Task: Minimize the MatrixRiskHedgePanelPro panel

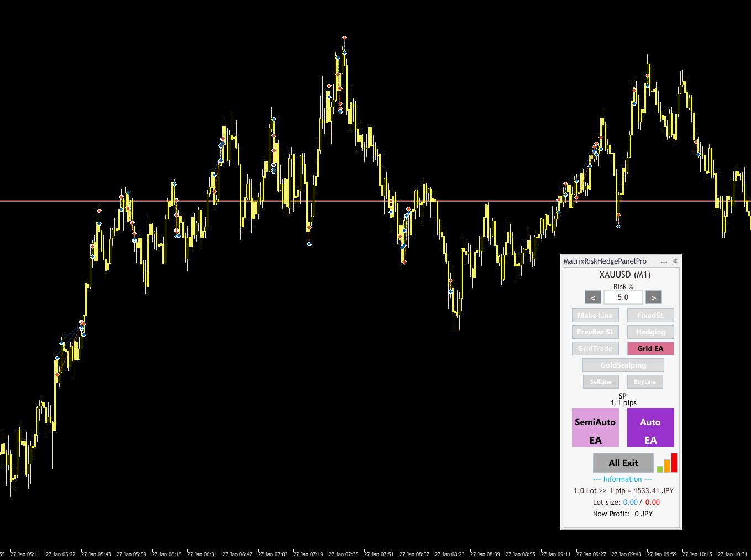Action: (664, 261)
